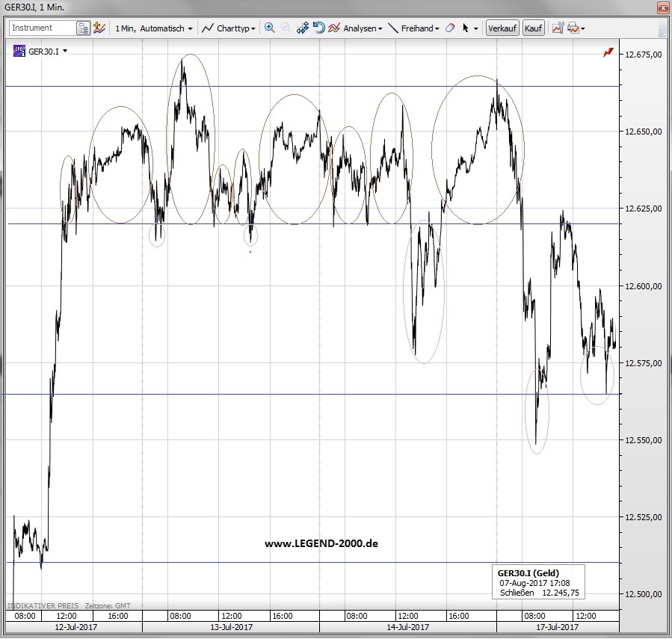Viewport: 672px width, 639px height.
Task: Open the 1 Min, Automatisch timeframe dropdown
Action: (x=153, y=28)
